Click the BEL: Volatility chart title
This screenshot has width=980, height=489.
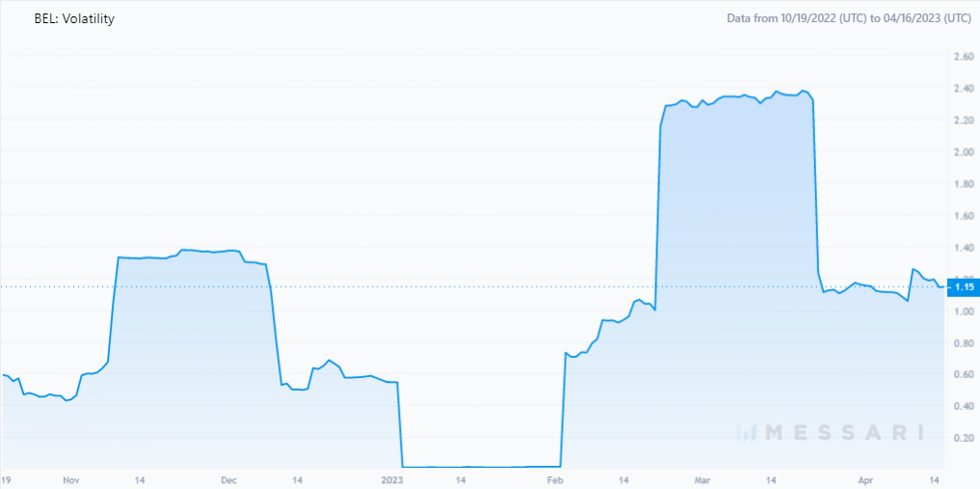[74, 18]
